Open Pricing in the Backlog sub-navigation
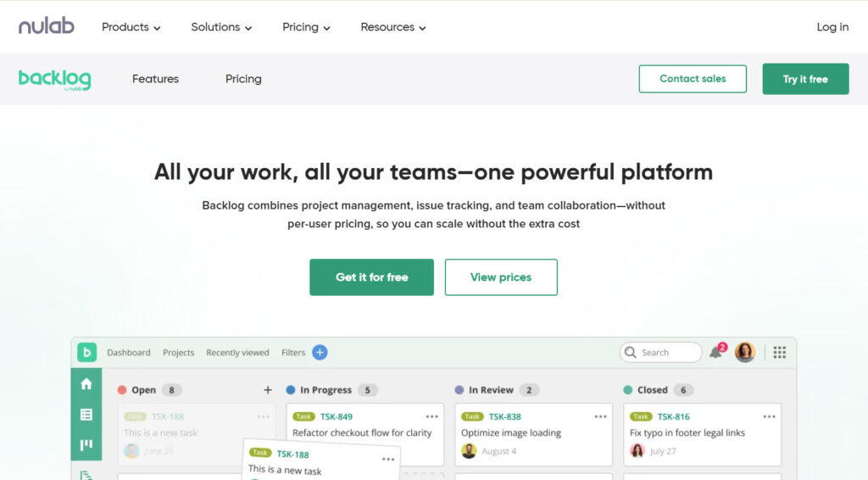The height and width of the screenshot is (480, 868). click(x=243, y=79)
